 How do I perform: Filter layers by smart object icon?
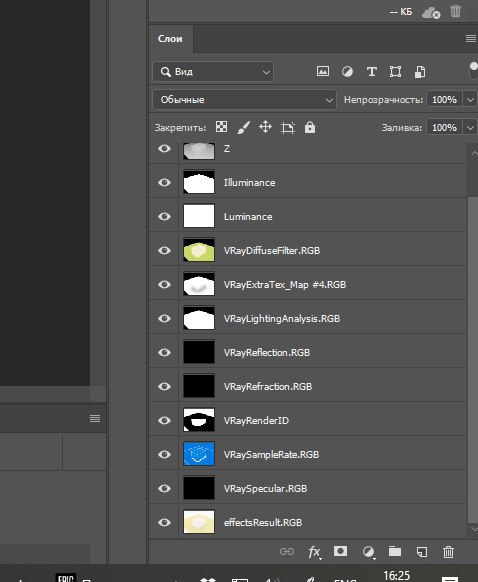420,72
